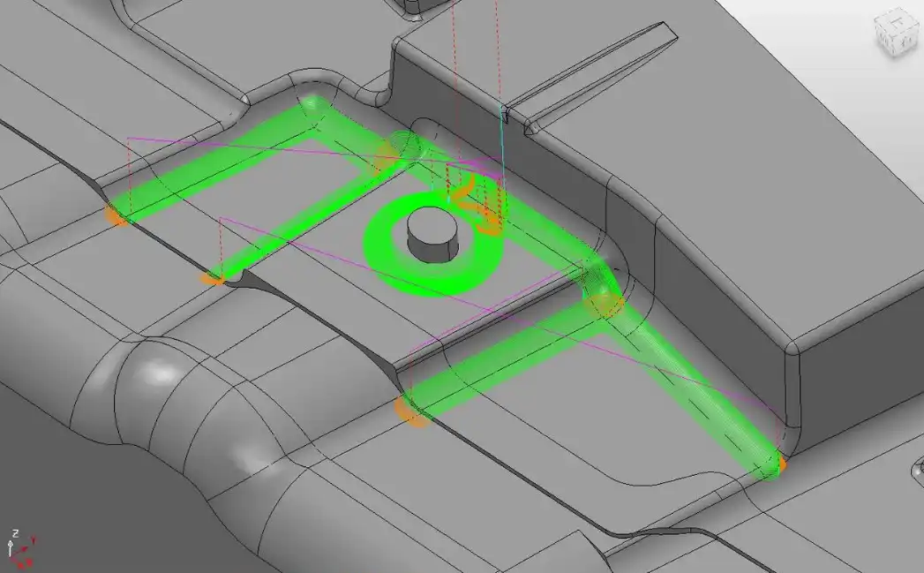Screen dimensions: 924x573
Task: Select the cyan vertical plunge line
Action: (x=501, y=141)
